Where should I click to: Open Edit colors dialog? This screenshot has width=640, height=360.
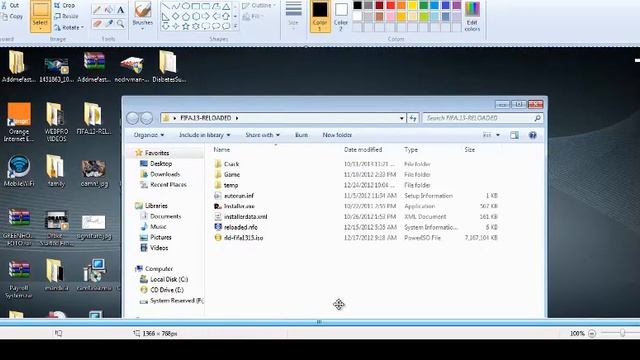pyautogui.click(x=472, y=16)
